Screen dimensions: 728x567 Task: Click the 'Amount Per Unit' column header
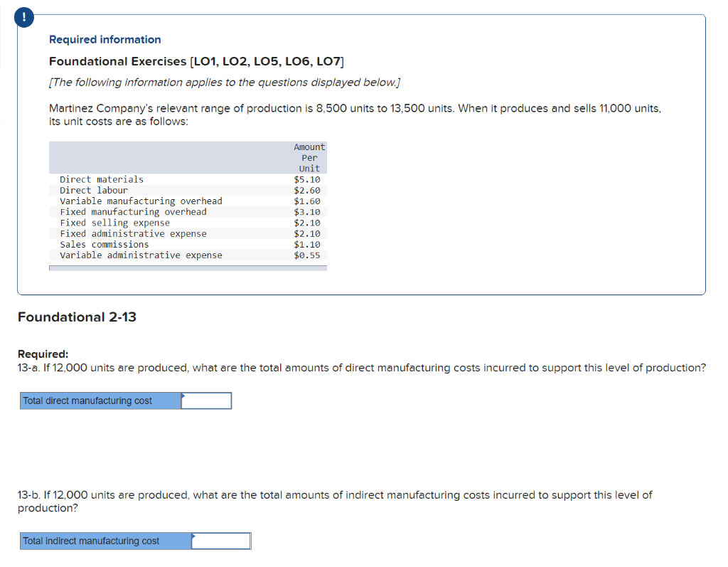pyautogui.click(x=309, y=157)
